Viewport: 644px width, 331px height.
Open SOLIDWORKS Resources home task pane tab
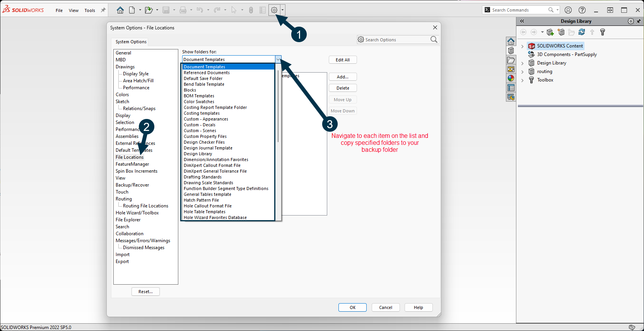click(x=511, y=41)
